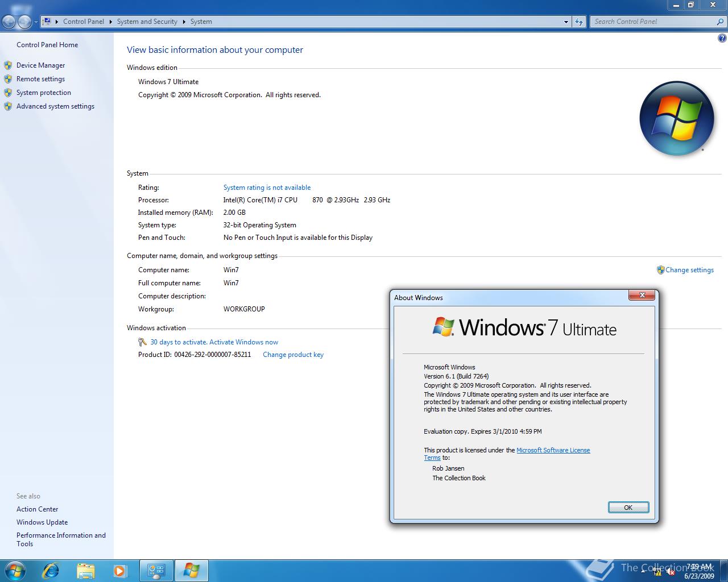The width and height of the screenshot is (728, 582).
Task: Select System and Security breadcrumb
Action: 147,22
